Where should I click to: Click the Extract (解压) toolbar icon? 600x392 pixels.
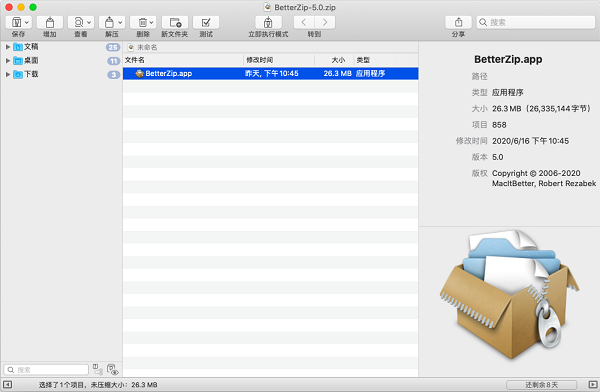[109, 23]
